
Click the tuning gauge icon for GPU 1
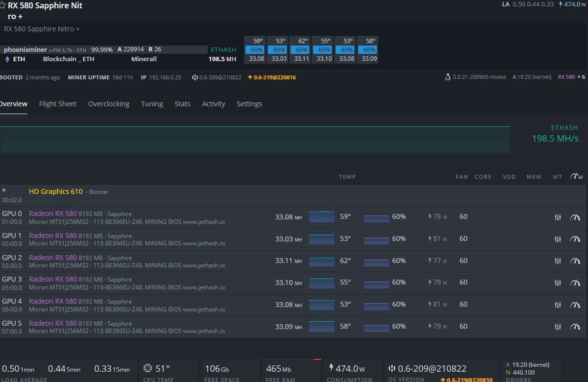coord(575,239)
